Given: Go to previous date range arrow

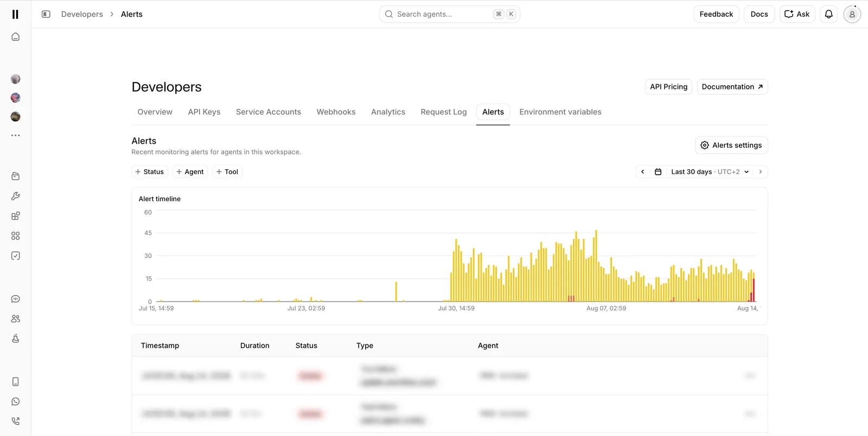Looking at the screenshot, I should pyautogui.click(x=643, y=172).
